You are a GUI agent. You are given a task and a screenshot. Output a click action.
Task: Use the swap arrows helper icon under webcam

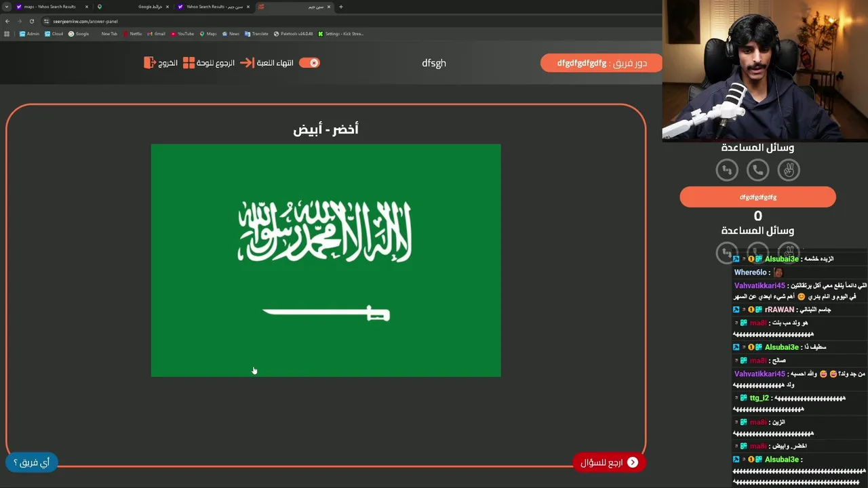coord(727,169)
